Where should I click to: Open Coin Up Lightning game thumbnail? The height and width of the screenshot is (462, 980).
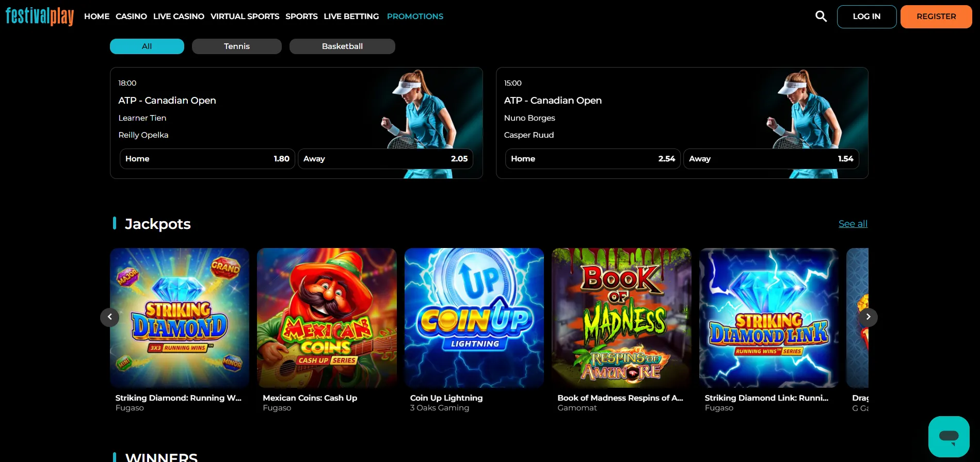(474, 318)
